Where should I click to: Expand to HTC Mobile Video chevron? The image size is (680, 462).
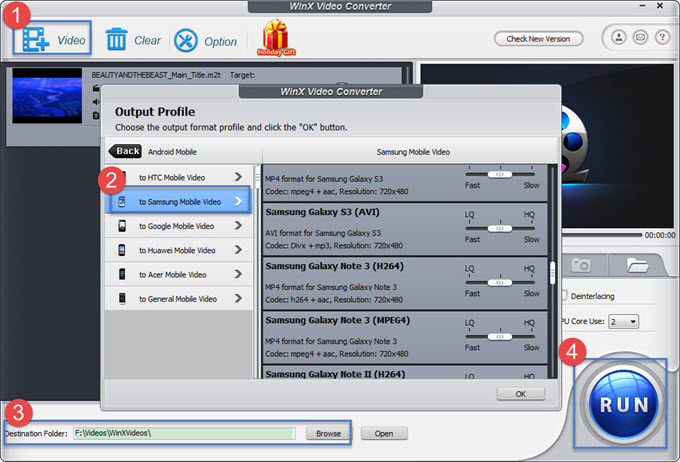click(x=238, y=177)
